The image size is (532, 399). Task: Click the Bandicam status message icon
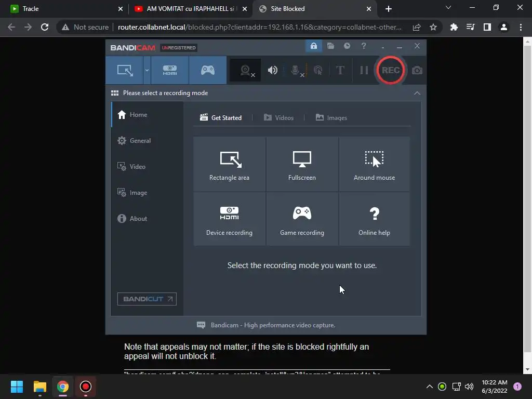click(201, 325)
